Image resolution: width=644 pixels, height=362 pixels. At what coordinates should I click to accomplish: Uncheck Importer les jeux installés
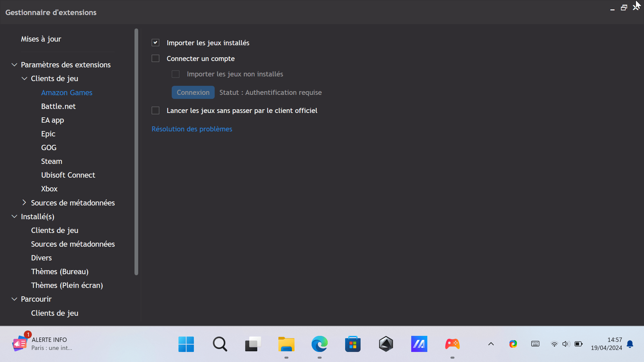[155, 43]
